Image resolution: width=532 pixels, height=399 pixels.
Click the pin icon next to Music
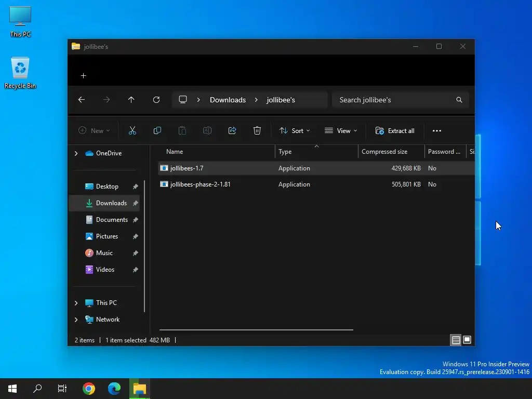pyautogui.click(x=136, y=253)
